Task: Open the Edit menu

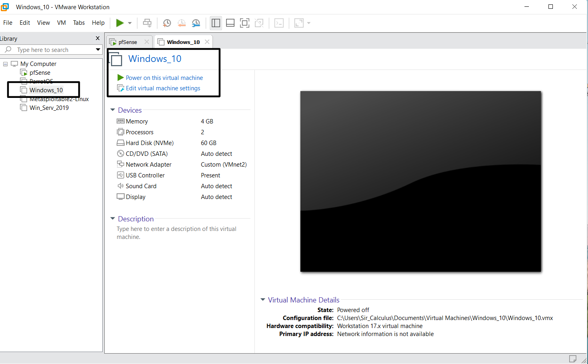Action: [25, 23]
